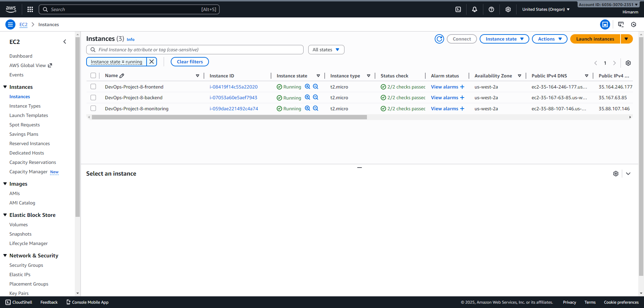Open the AWS help icon
The width and height of the screenshot is (644, 308).
pos(491,9)
